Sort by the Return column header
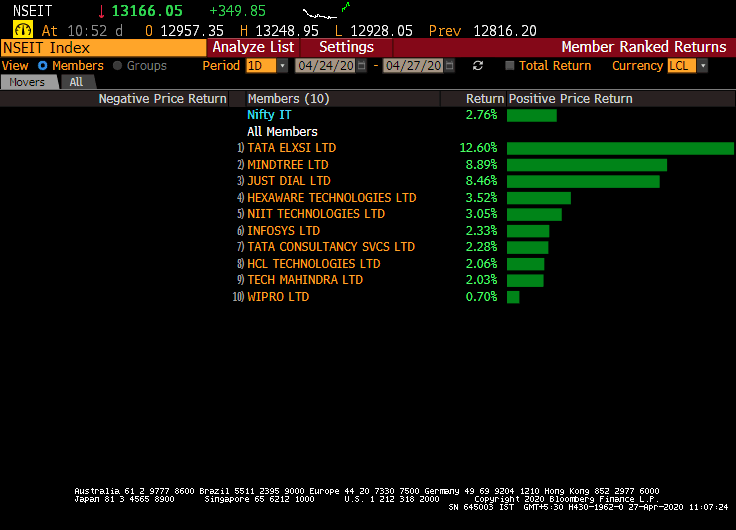Viewport: 736px width, 530px height. (x=484, y=99)
